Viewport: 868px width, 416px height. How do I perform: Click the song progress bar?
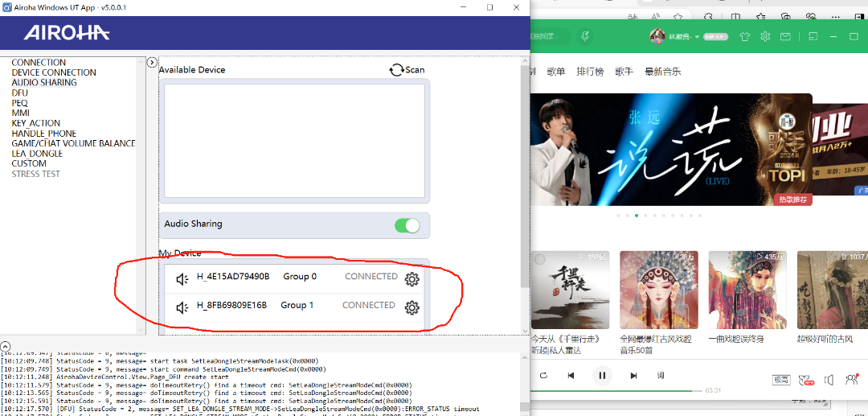(x=616, y=390)
